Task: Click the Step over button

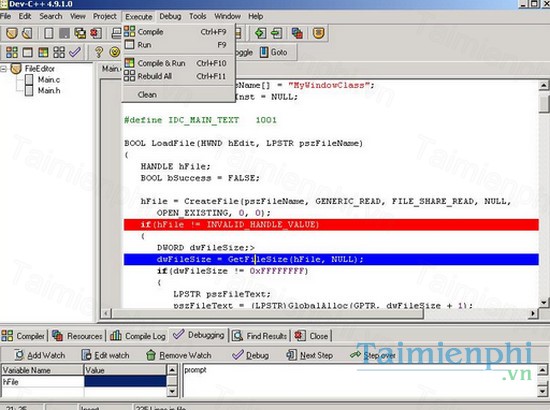Action: click(373, 355)
